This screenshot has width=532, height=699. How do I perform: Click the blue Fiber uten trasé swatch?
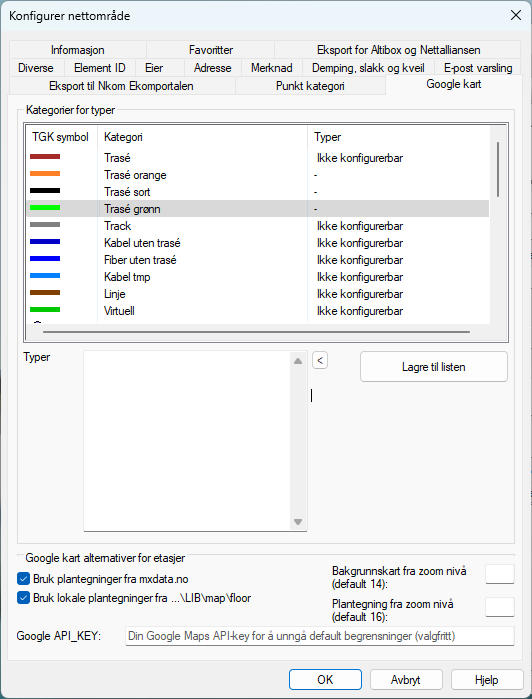click(x=45, y=258)
